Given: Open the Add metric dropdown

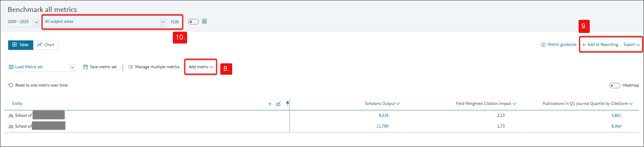Looking at the screenshot, I should click(x=201, y=67).
